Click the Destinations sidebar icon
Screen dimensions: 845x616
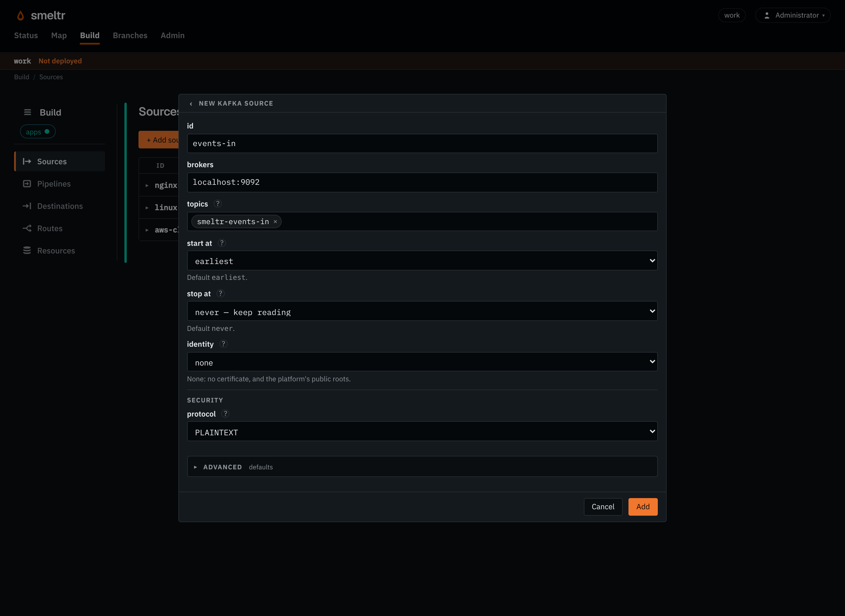(27, 206)
